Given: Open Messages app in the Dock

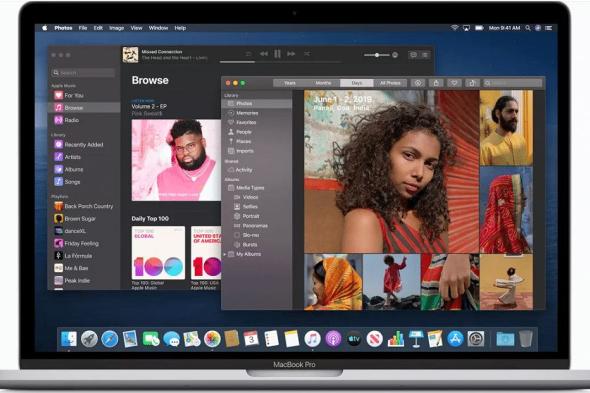Looking at the screenshot, I should 172,339.
